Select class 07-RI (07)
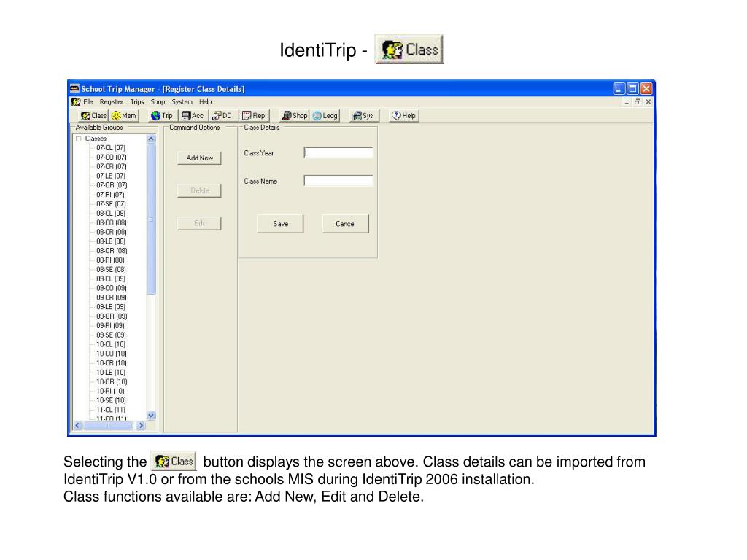The width and height of the screenshot is (747, 560). 110,195
